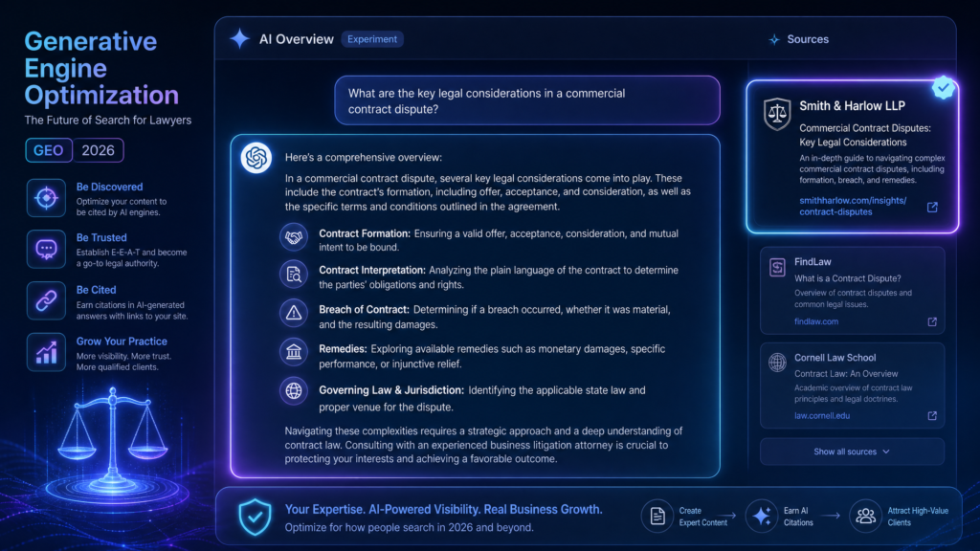Click 'Here's a comprehensive overview:' text
This screenshot has width=980, height=551.
pos(363,158)
